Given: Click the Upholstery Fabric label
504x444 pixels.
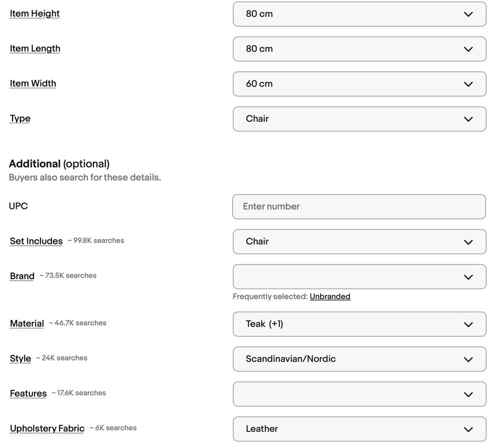Looking at the screenshot, I should coord(47,429).
